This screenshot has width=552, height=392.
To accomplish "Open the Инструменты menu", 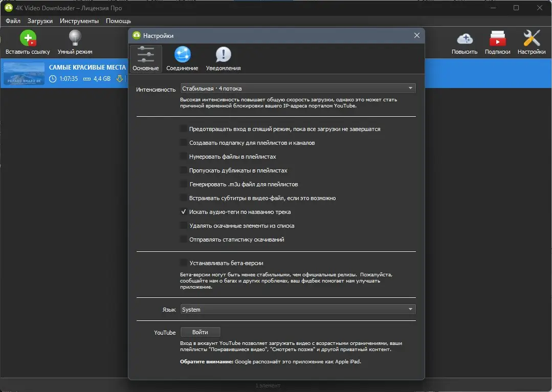I will coord(79,21).
